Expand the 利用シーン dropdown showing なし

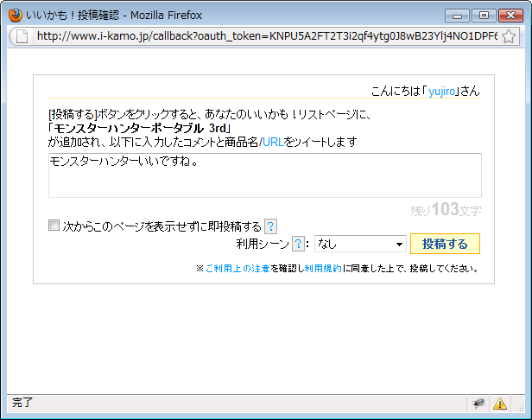pos(360,244)
